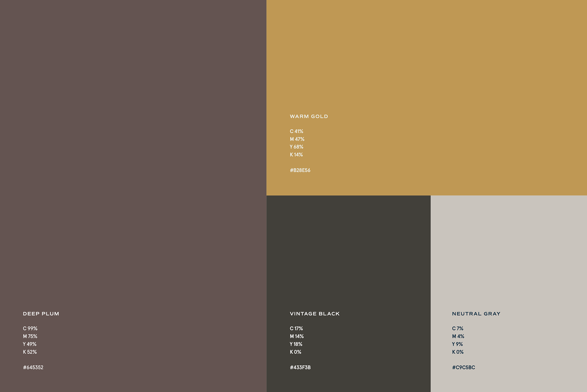Click the C 41% value under Warm Gold
The width and height of the screenshot is (587, 392).
296,131
